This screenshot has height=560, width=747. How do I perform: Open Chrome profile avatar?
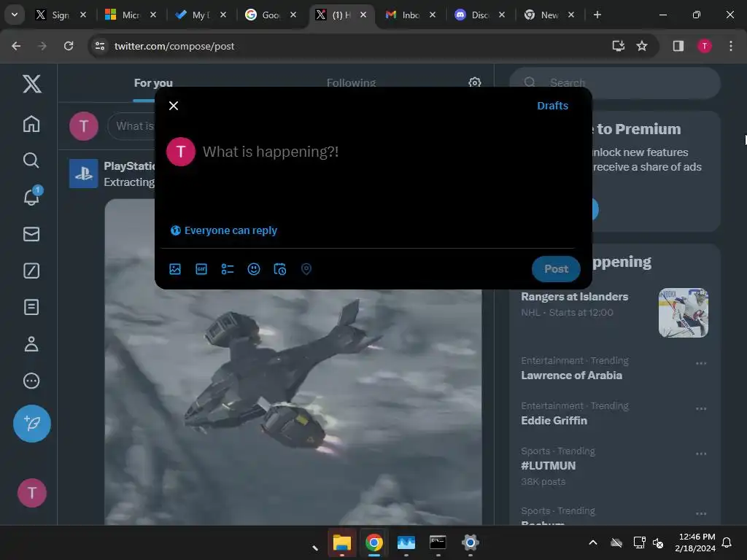(x=704, y=46)
